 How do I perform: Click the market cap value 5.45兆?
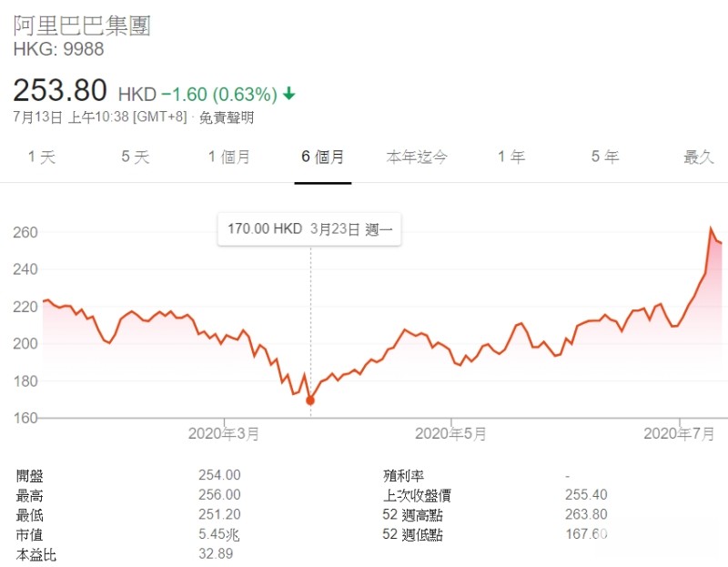click(218, 534)
